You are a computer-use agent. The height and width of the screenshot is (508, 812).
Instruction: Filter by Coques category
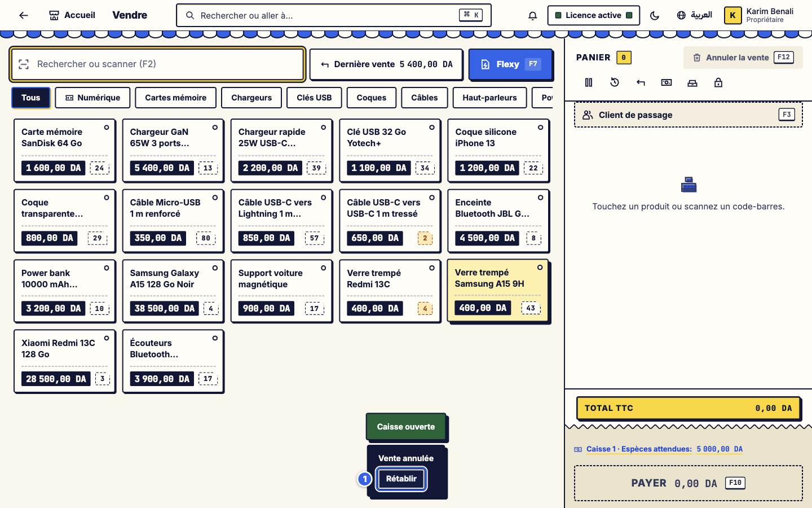click(372, 98)
